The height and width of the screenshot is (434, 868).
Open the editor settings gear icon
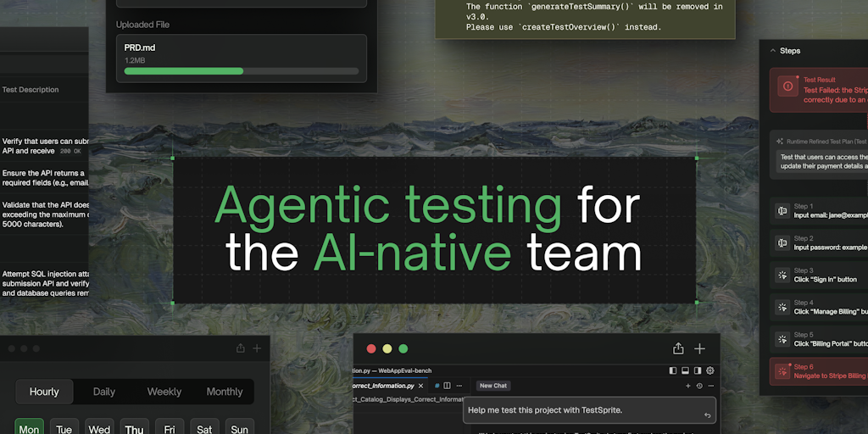(710, 370)
